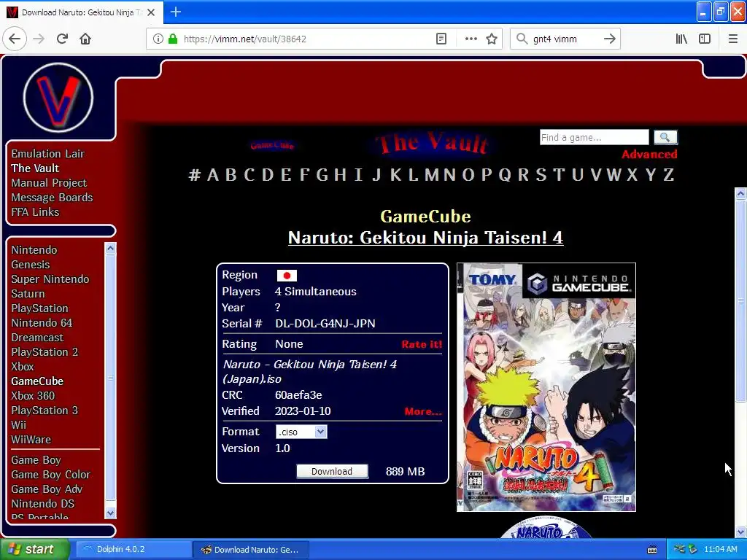Click the address bar URL
This screenshot has height=560, width=747.
click(x=245, y=39)
